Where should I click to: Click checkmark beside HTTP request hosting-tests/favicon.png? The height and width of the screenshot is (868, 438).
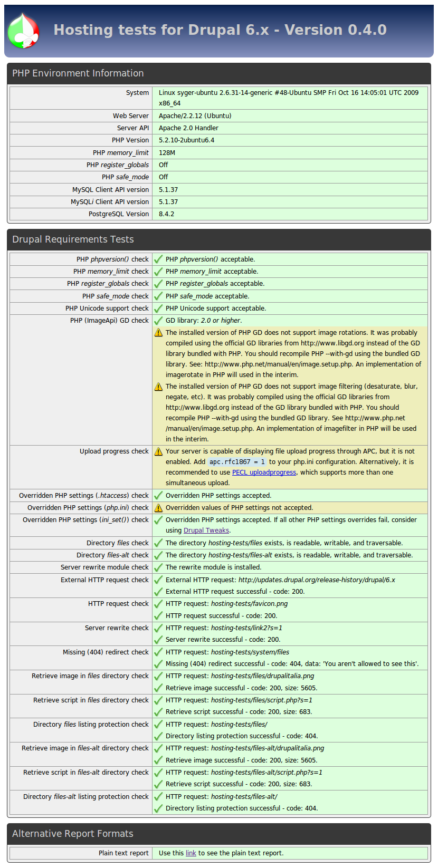coord(158,604)
